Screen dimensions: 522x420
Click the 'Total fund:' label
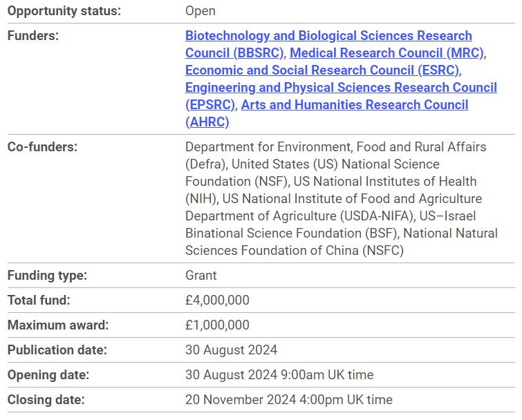pyautogui.click(x=39, y=300)
